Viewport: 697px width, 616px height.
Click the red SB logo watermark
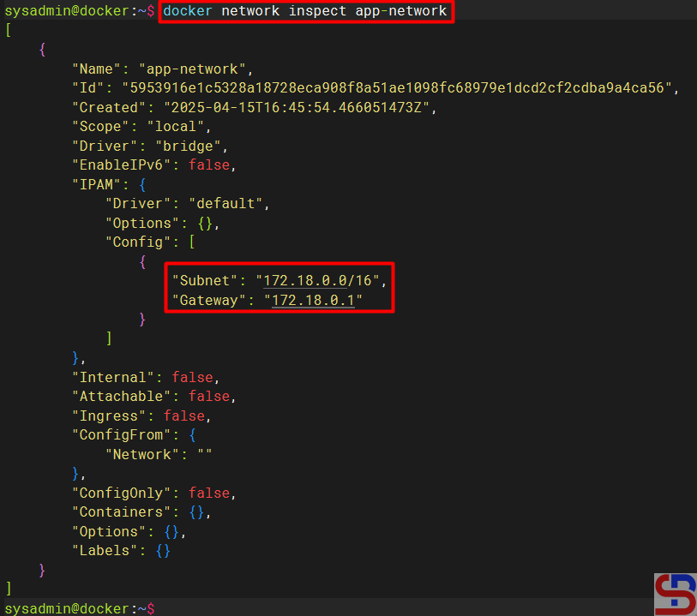tap(675, 594)
